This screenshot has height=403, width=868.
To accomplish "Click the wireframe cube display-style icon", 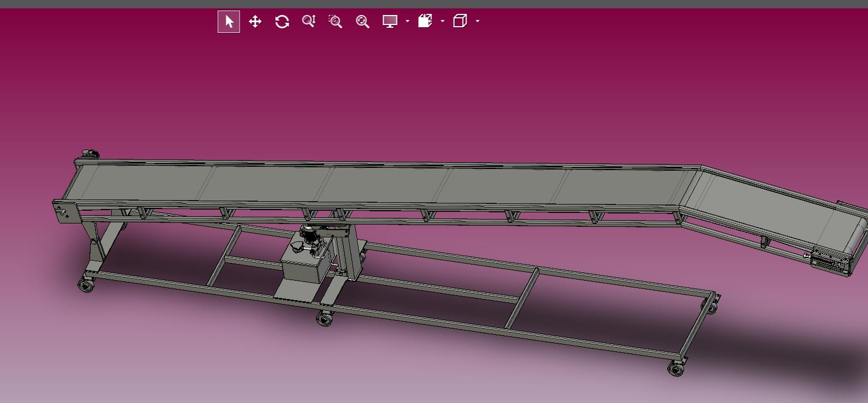I will [x=460, y=21].
